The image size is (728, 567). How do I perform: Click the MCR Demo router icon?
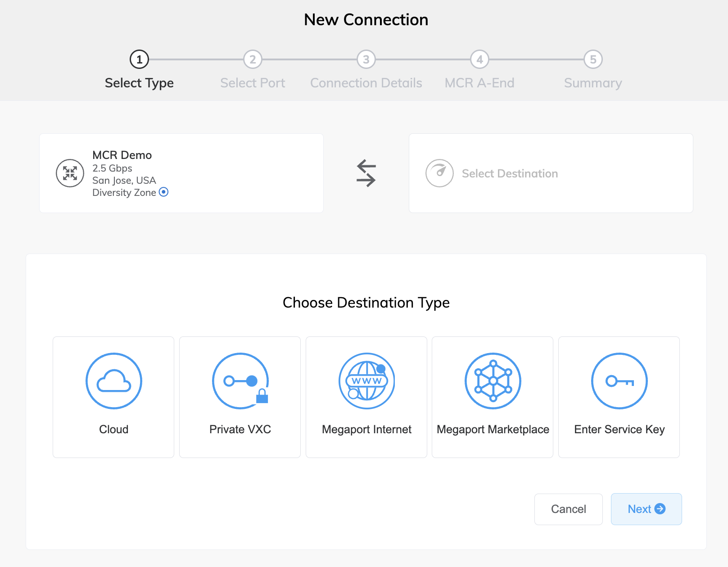[70, 173]
